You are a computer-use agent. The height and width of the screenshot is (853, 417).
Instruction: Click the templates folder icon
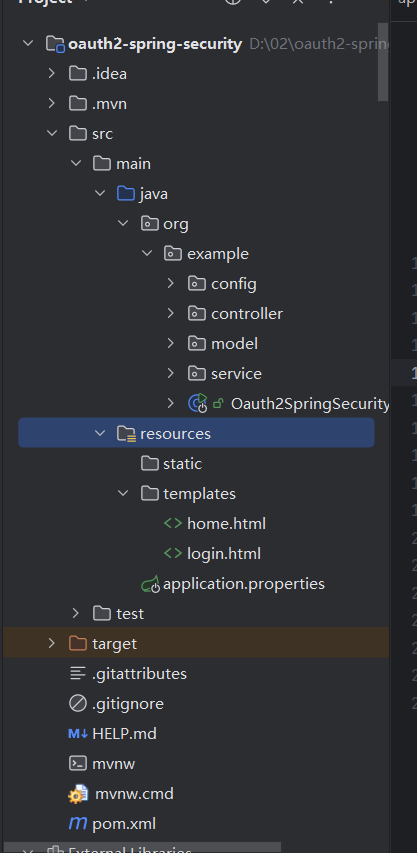(x=150, y=493)
